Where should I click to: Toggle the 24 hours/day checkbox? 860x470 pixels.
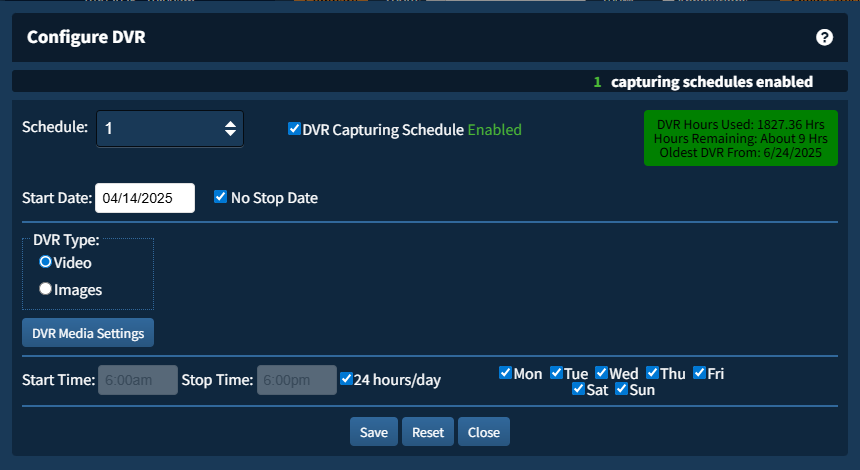346,379
